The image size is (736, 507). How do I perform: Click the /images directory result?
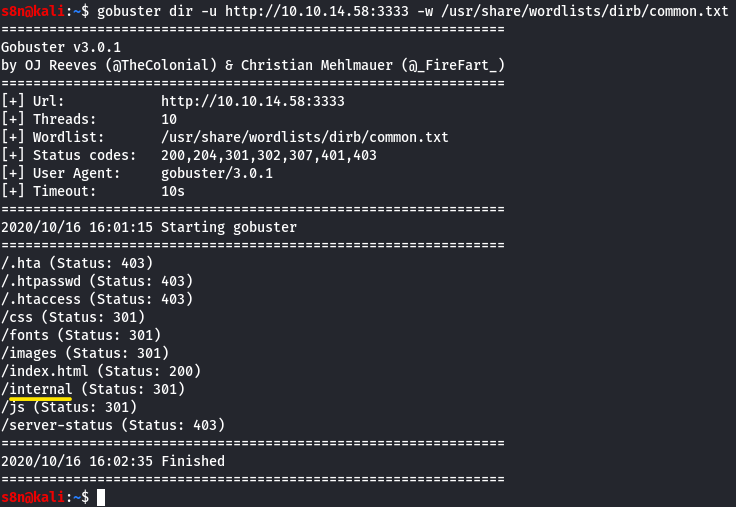32,353
